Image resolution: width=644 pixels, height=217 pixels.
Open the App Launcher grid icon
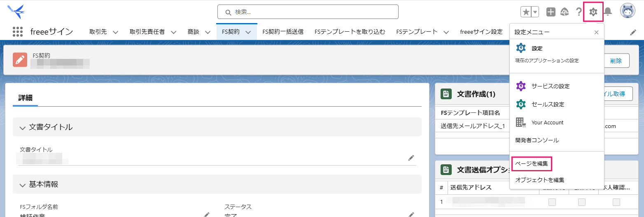[x=17, y=32]
